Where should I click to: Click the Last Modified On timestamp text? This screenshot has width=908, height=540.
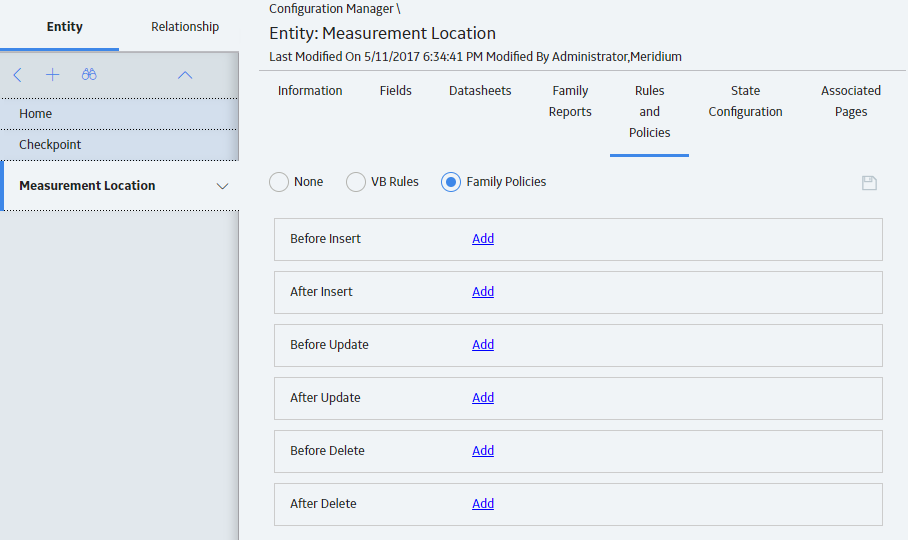point(475,57)
